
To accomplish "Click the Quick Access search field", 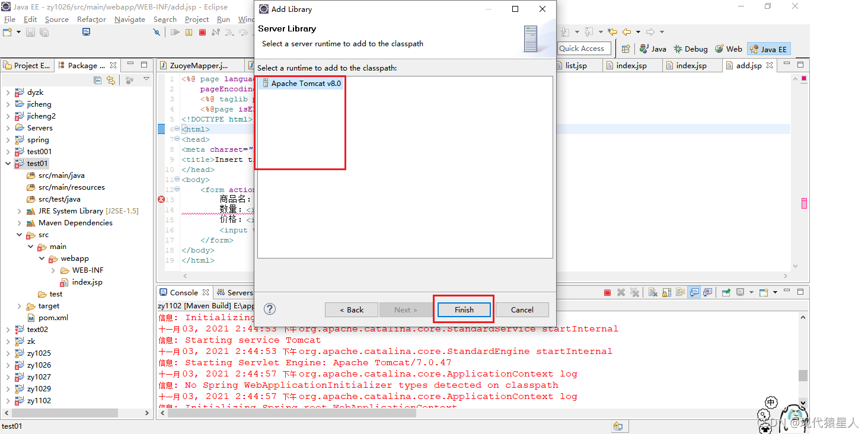I will [x=583, y=49].
